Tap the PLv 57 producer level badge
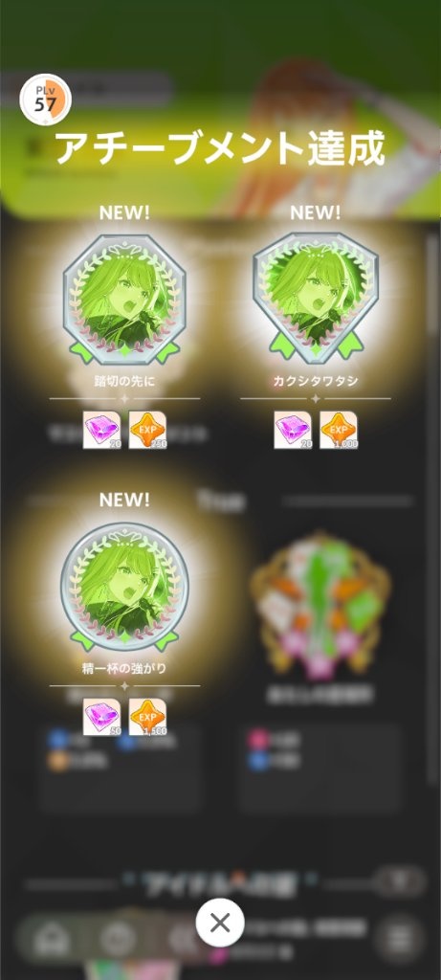This screenshot has height=980, width=441. [45, 100]
